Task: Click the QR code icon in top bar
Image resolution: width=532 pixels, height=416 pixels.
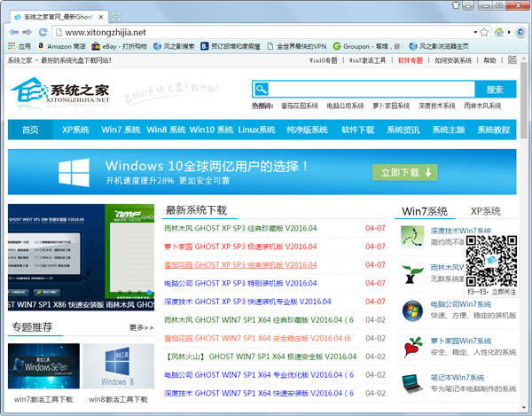Action: (512, 60)
